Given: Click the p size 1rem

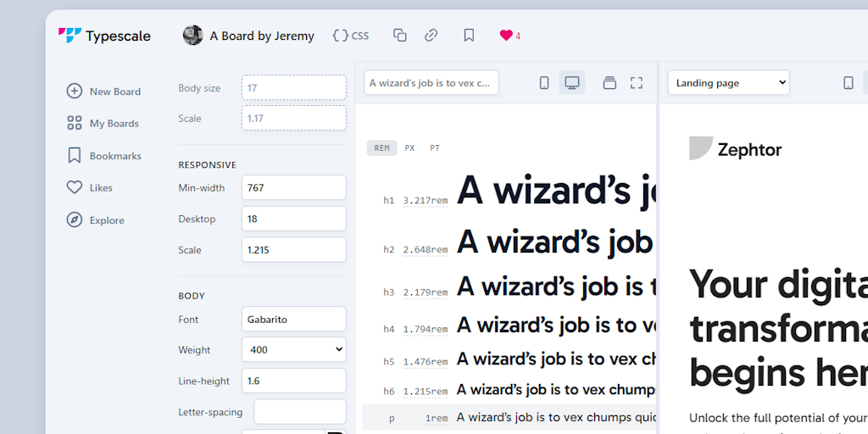Looking at the screenshot, I should tap(437, 419).
